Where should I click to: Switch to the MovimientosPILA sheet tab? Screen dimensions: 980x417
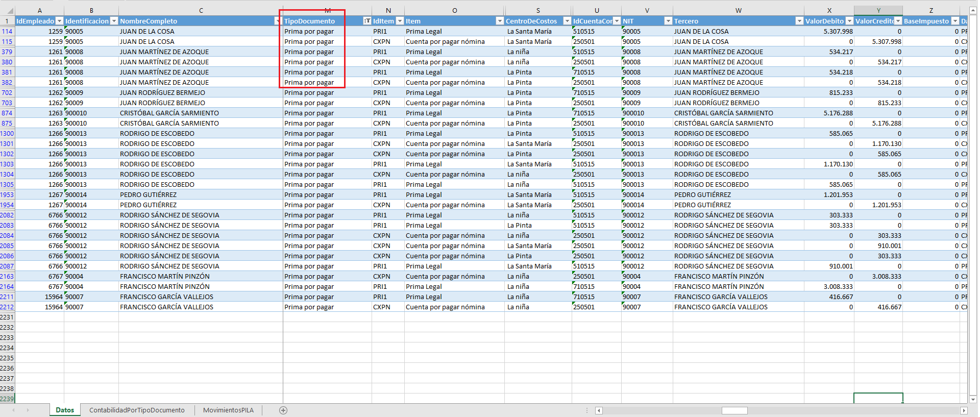coord(228,410)
